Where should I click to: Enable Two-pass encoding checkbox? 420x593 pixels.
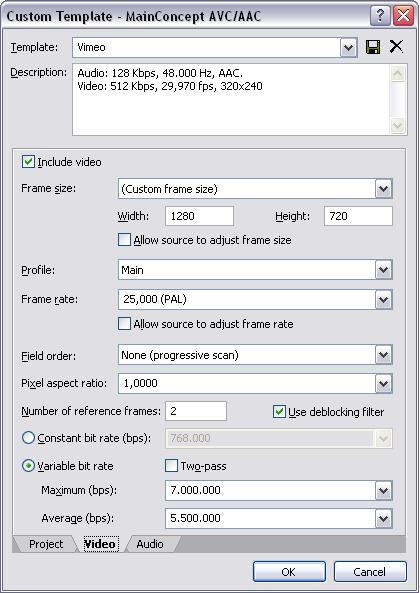pos(171,466)
